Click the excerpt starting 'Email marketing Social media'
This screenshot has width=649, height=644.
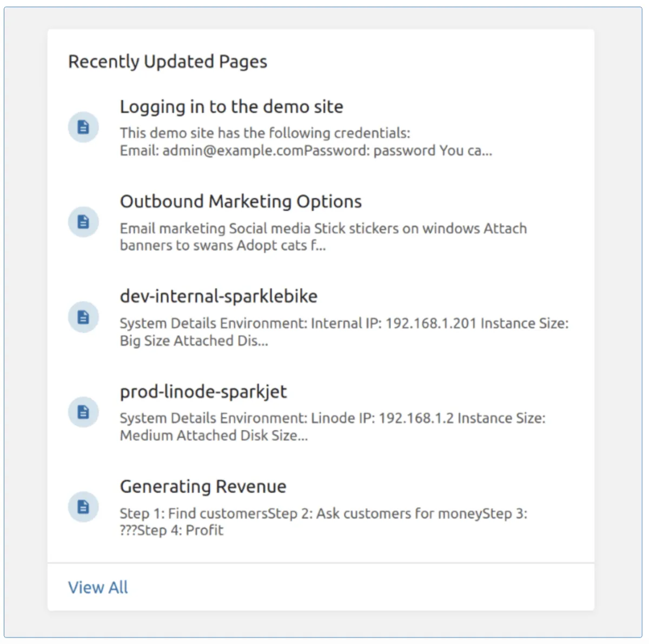click(323, 237)
